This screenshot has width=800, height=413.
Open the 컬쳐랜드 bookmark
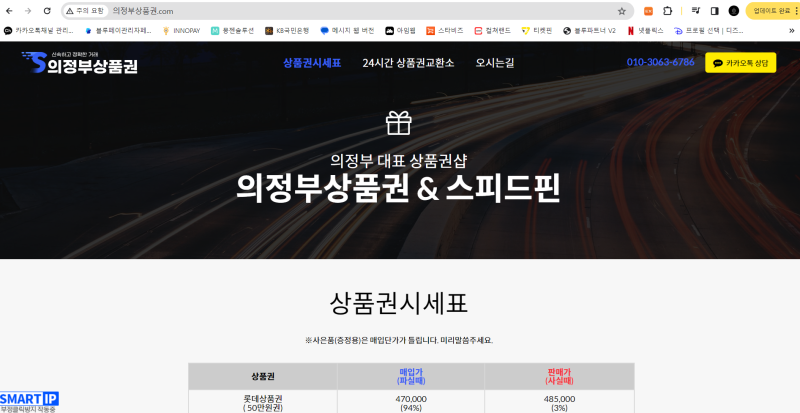click(x=492, y=31)
